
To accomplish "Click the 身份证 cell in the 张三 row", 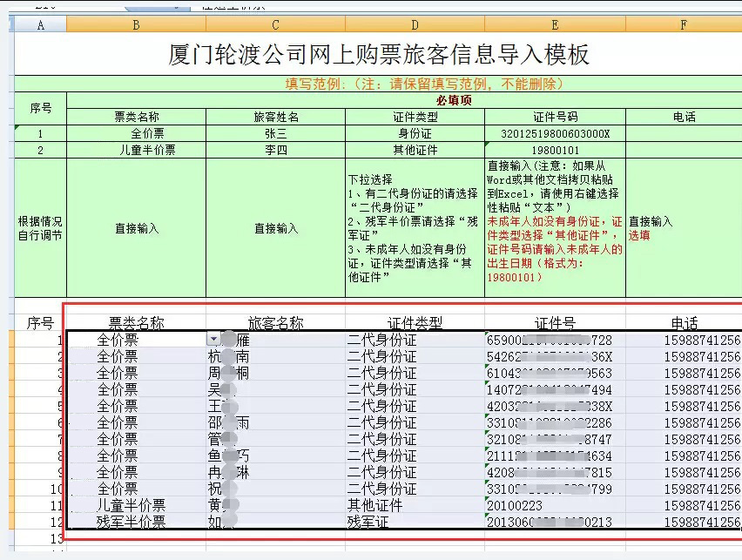I will 415,133.
